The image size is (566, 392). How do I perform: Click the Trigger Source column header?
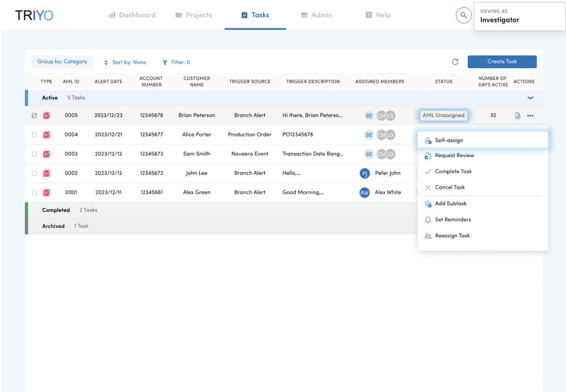tap(250, 82)
